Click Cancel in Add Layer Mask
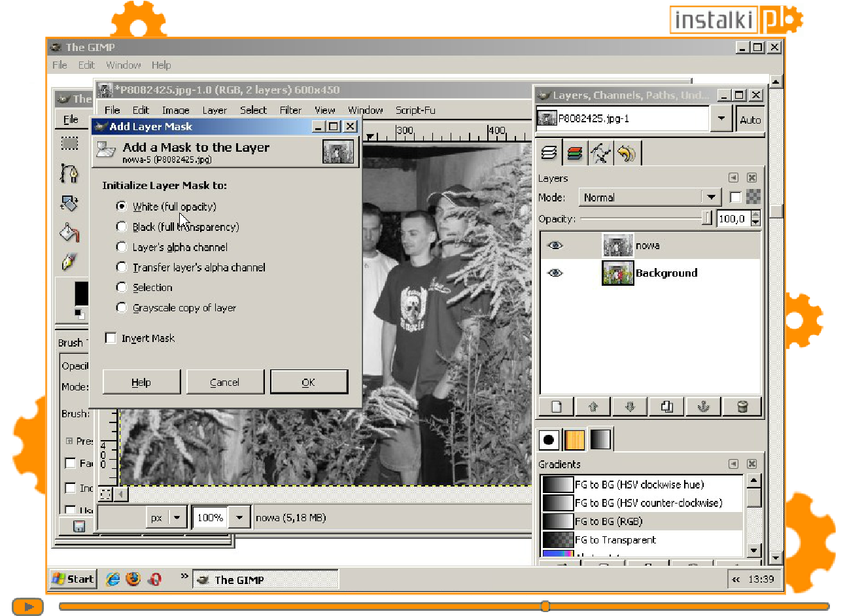 (225, 382)
